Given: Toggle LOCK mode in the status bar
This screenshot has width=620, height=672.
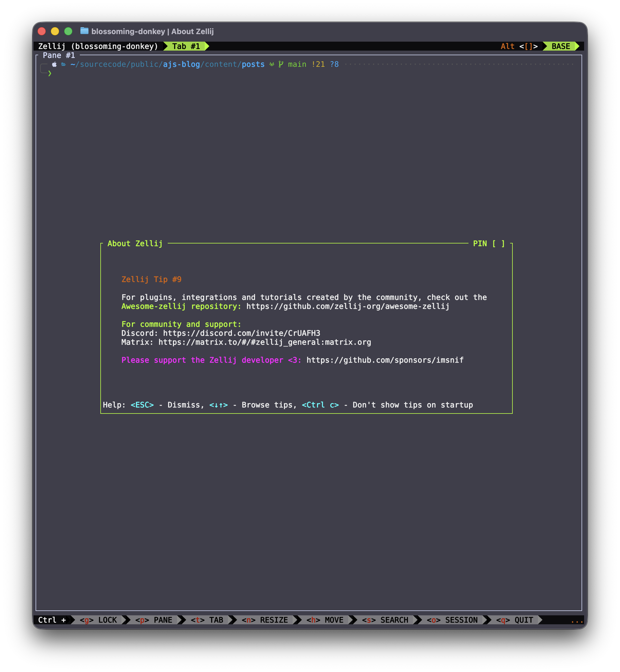Looking at the screenshot, I should coord(98,620).
